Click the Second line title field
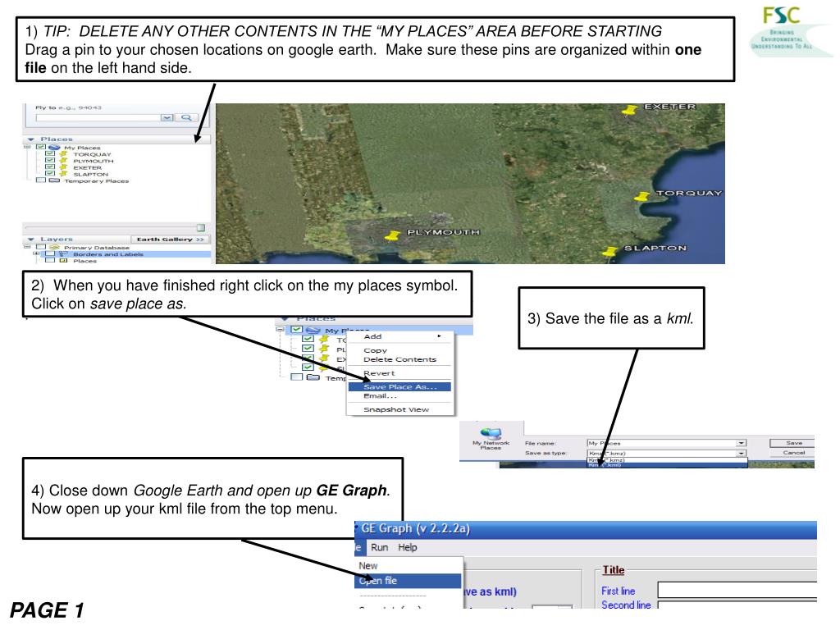 [x=737, y=605]
